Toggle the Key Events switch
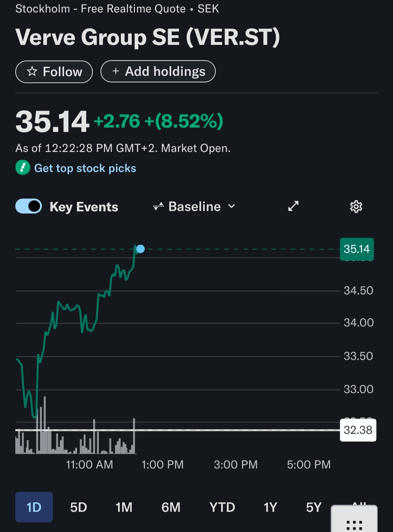Image resolution: width=393 pixels, height=532 pixels. 29,206
